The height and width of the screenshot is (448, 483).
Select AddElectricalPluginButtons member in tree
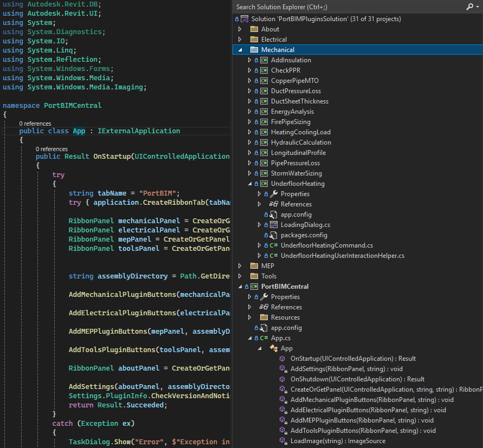point(368,410)
